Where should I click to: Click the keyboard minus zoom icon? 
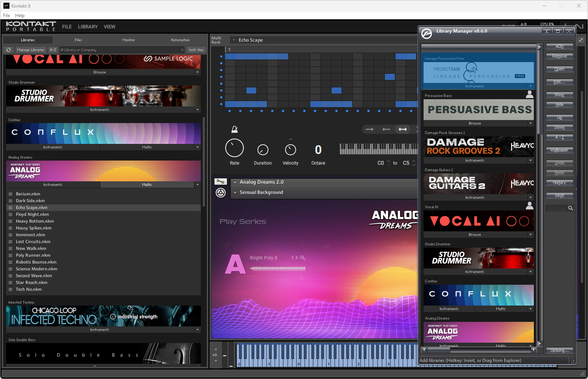coord(224,356)
